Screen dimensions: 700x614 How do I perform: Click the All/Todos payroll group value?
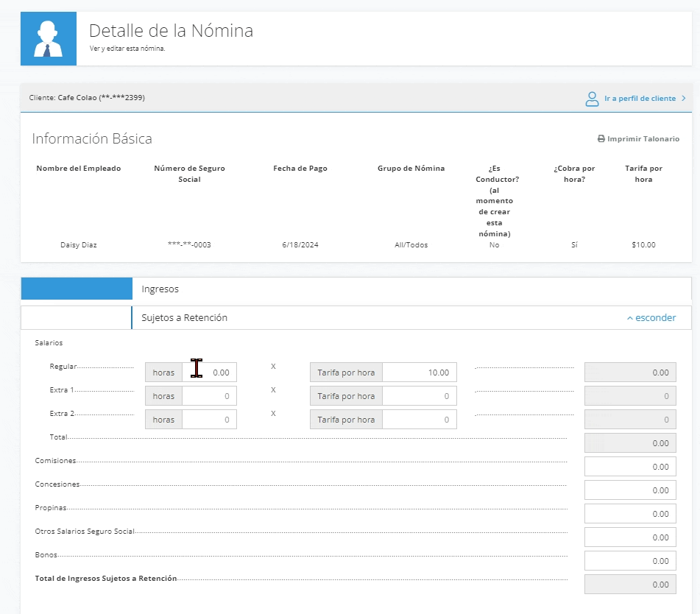411,244
